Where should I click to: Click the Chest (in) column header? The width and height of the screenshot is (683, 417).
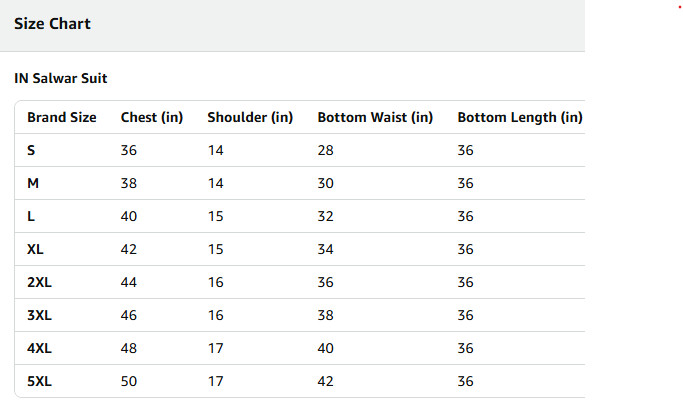(x=152, y=117)
